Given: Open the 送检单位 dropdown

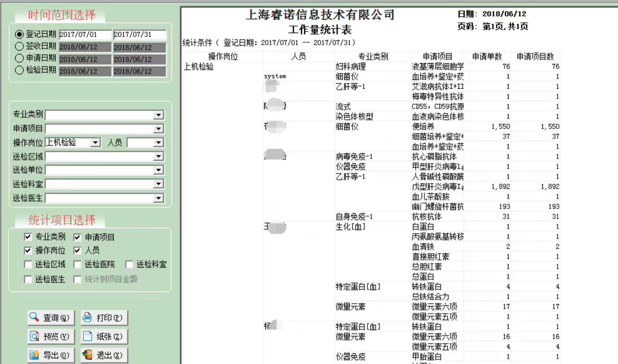Looking at the screenshot, I should pos(158,170).
